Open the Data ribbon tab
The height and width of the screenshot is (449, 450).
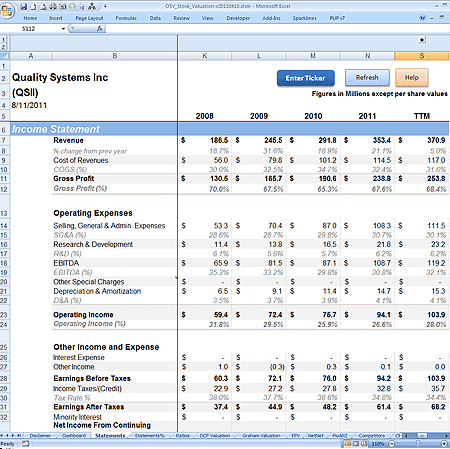click(155, 18)
